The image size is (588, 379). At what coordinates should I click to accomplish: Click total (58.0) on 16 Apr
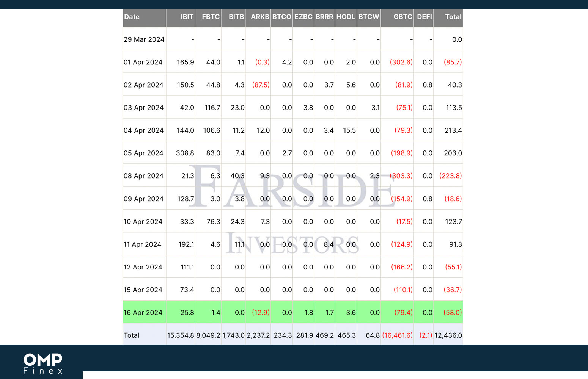tap(453, 313)
